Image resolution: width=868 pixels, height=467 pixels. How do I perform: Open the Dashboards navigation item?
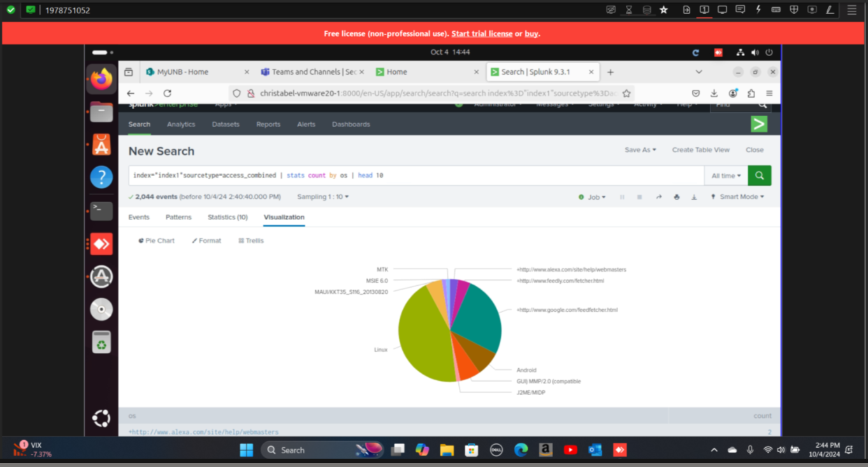[351, 124]
